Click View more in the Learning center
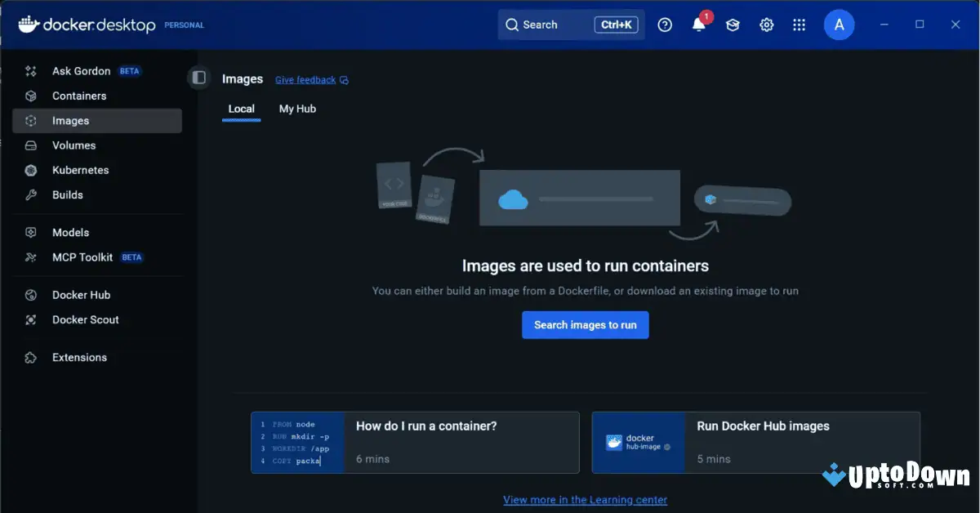This screenshot has width=980, height=513. [x=585, y=499]
